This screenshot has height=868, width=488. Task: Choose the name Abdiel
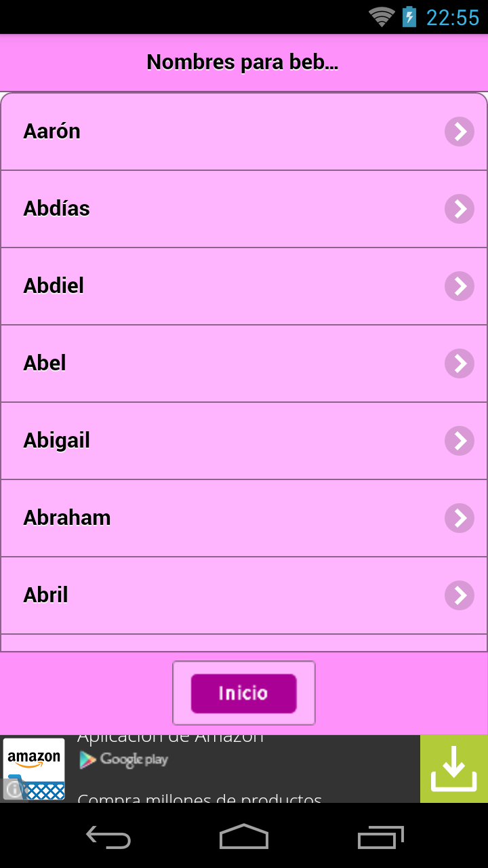tap(54, 286)
